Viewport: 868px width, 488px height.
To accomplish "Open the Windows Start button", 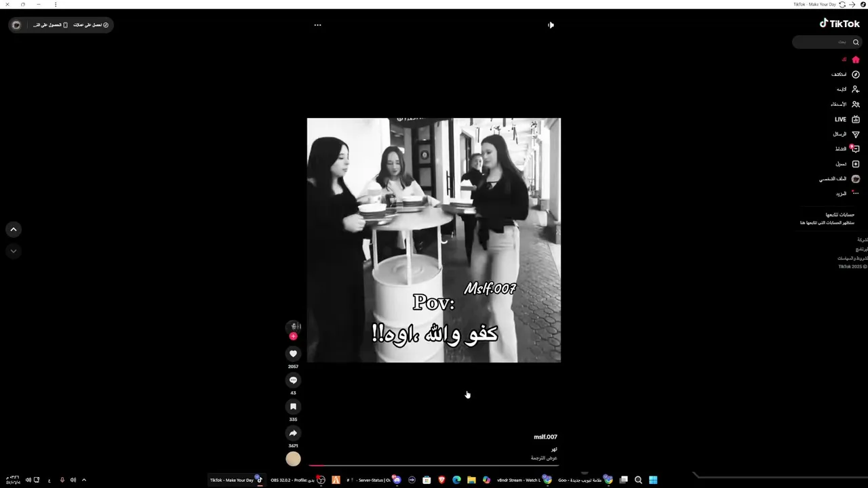I will click(x=653, y=480).
